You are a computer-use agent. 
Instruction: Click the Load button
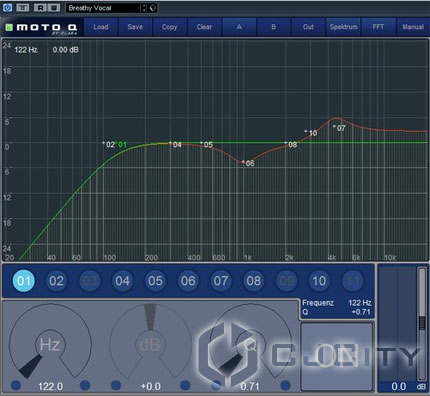pos(101,27)
